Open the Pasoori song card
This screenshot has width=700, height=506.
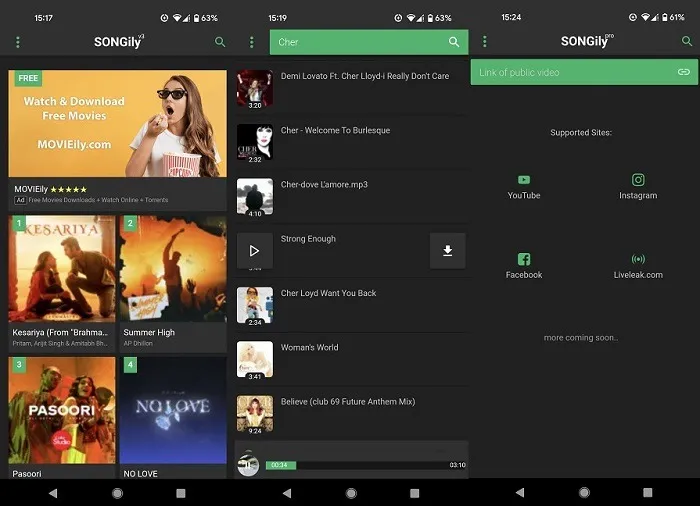click(62, 417)
